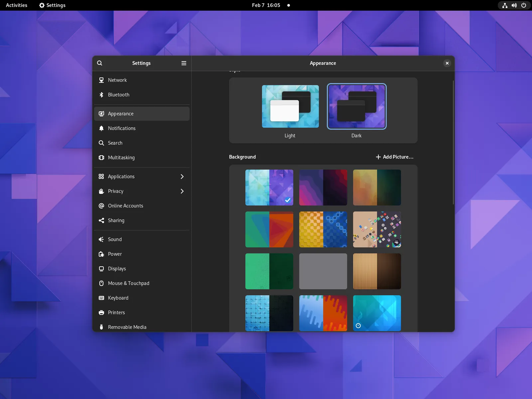Click the Sharing icon in sidebar
532x399 pixels.
pos(101,220)
